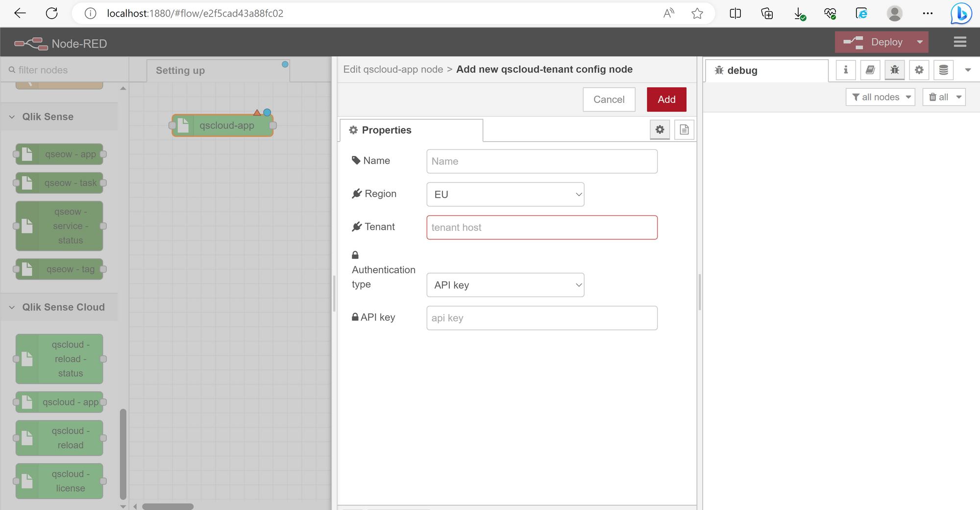Click Edit qscloud-app node breadcrumb
The height and width of the screenshot is (510, 980).
click(393, 69)
